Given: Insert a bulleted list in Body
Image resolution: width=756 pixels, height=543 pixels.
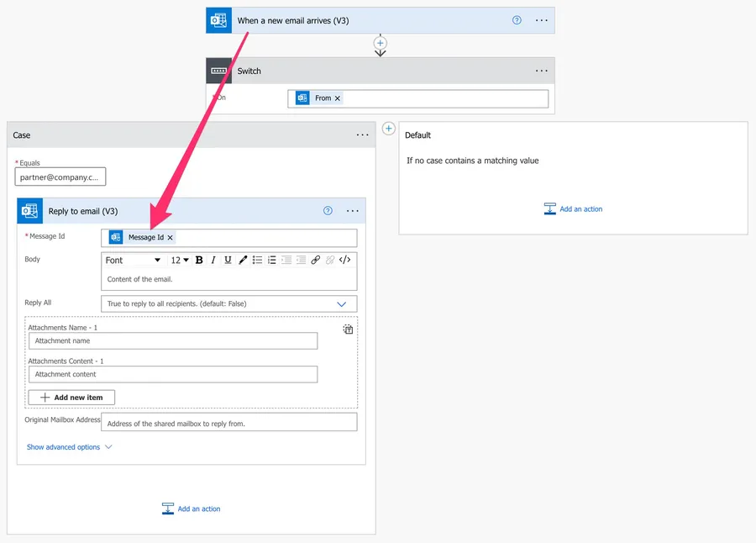Looking at the screenshot, I should click(x=257, y=261).
